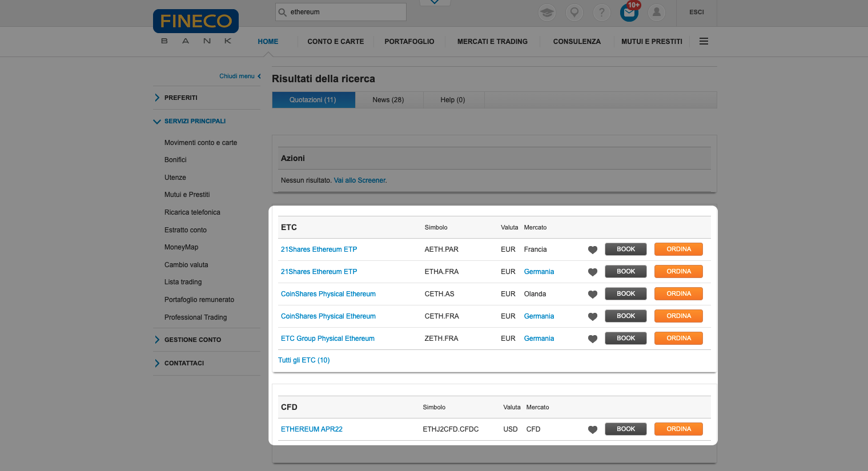Open Lista trading in sidebar
Viewport: 868px width, 471px height.
[x=183, y=282]
